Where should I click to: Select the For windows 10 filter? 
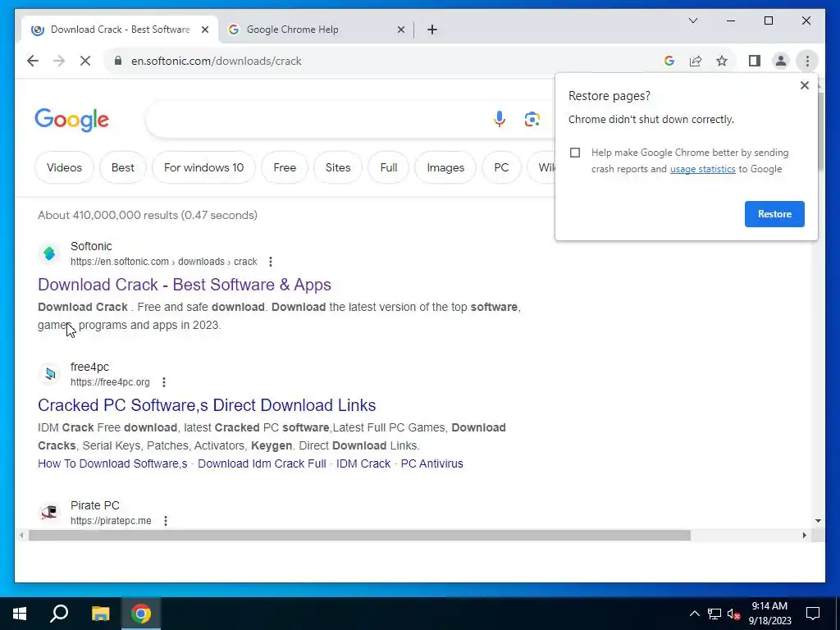click(203, 167)
